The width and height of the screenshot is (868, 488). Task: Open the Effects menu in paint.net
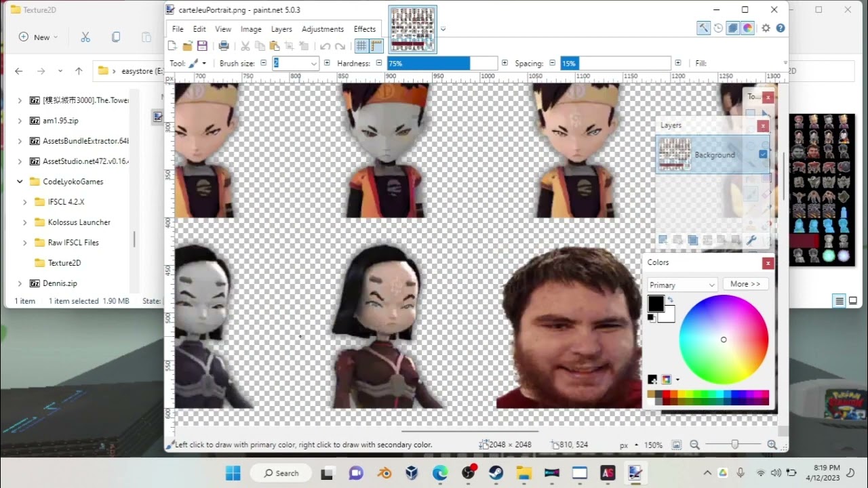coord(365,29)
